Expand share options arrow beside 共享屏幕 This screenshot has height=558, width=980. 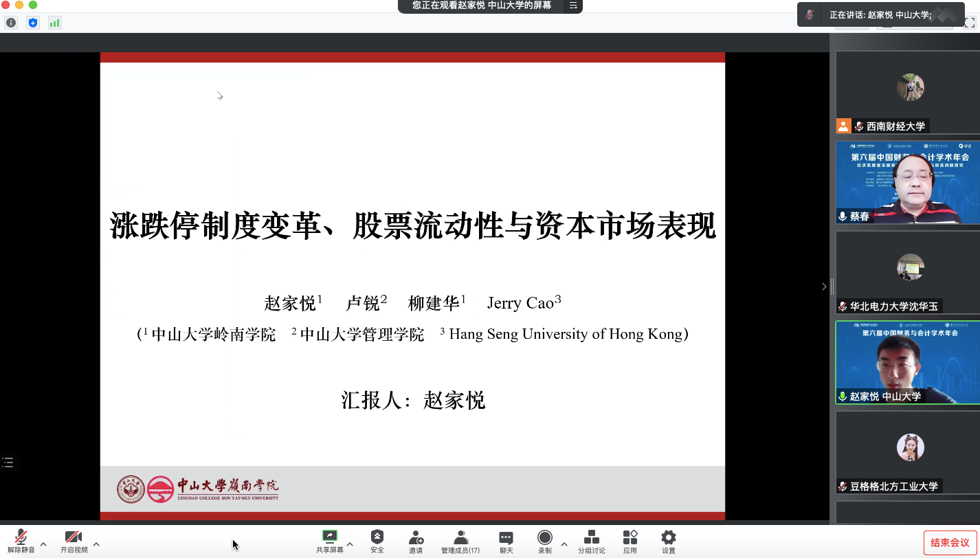coord(350,544)
